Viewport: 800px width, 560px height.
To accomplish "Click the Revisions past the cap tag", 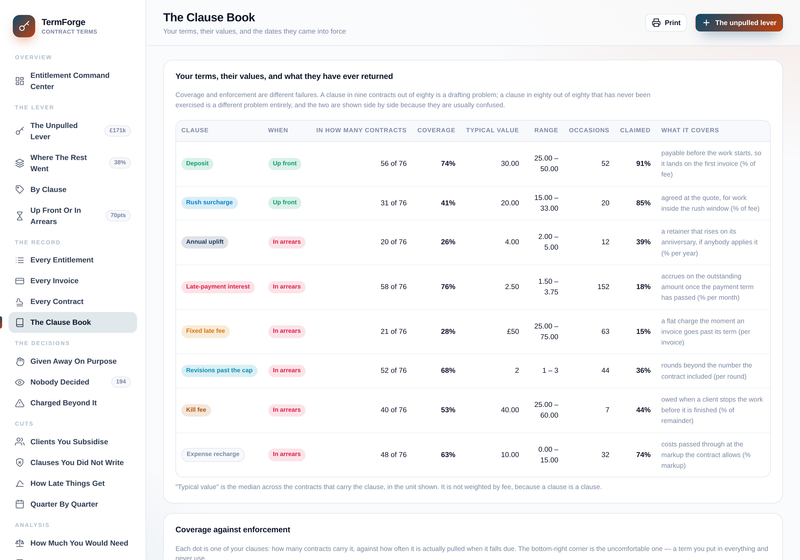I will tap(219, 370).
